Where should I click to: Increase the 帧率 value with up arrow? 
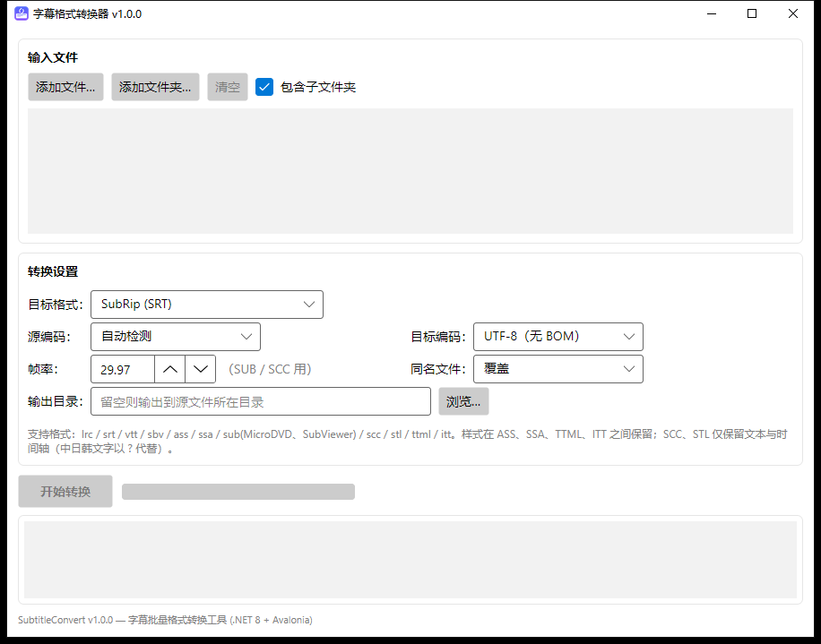coord(169,369)
